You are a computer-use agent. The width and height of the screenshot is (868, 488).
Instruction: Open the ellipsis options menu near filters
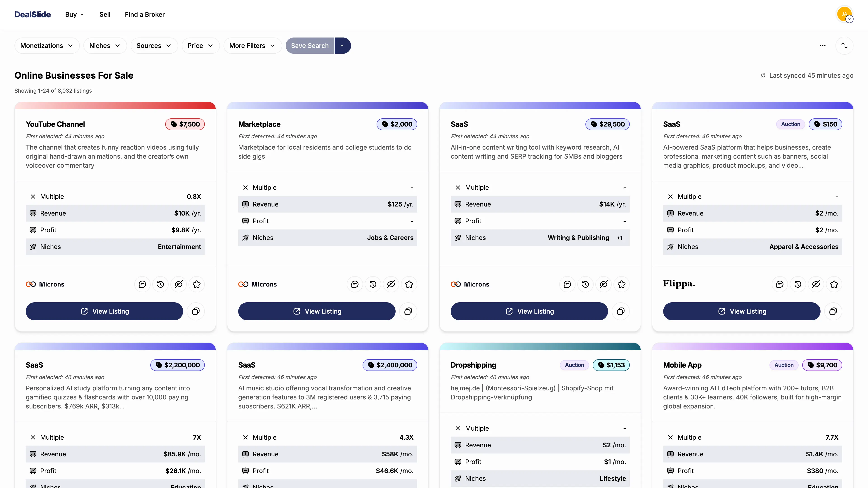point(823,45)
